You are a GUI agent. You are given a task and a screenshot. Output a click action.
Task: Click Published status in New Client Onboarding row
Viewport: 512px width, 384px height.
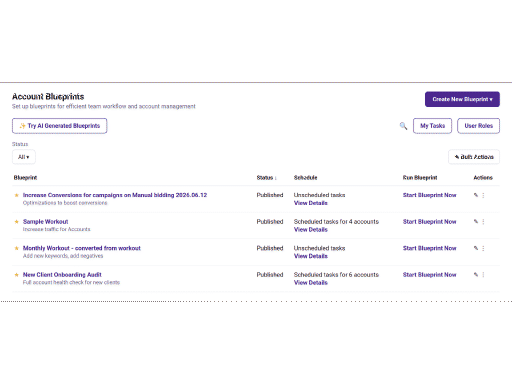(x=270, y=275)
